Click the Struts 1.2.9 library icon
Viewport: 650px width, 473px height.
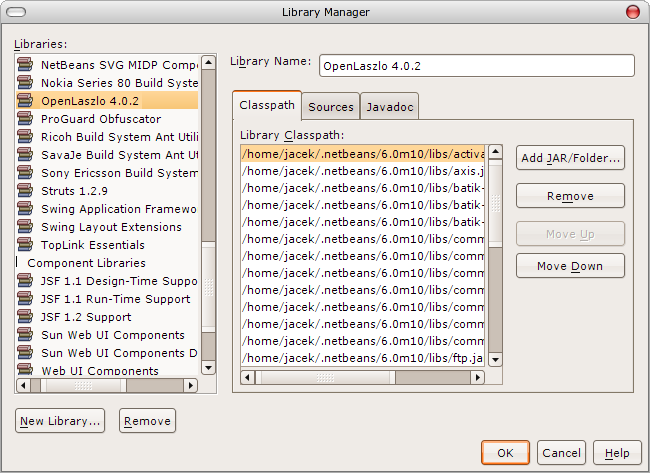pyautogui.click(x=25, y=191)
